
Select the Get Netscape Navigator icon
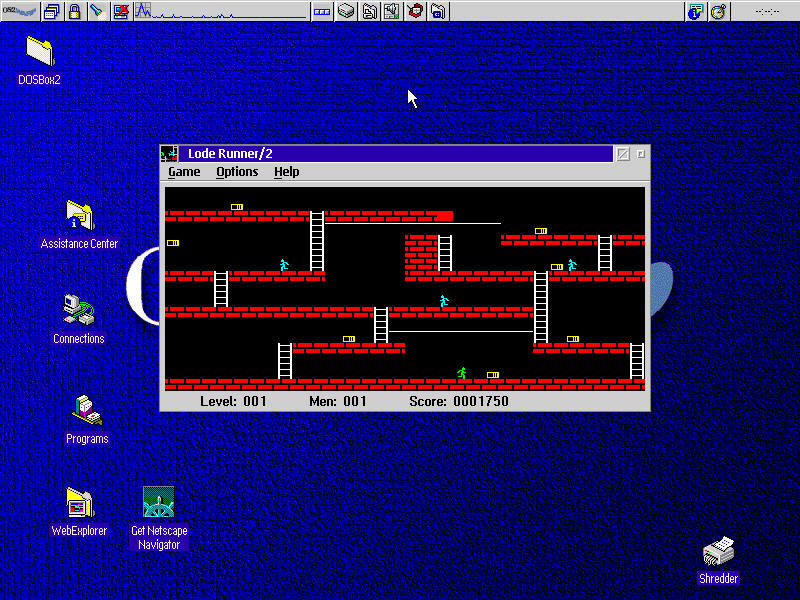[x=159, y=503]
